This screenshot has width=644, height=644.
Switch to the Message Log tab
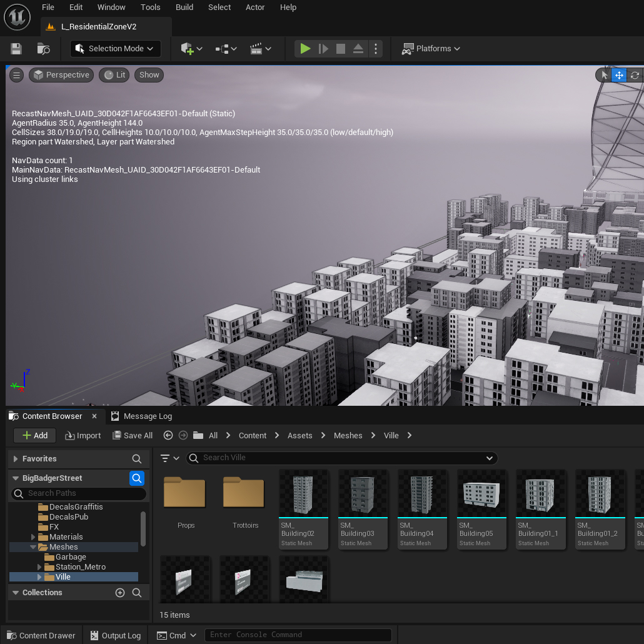[x=142, y=416]
